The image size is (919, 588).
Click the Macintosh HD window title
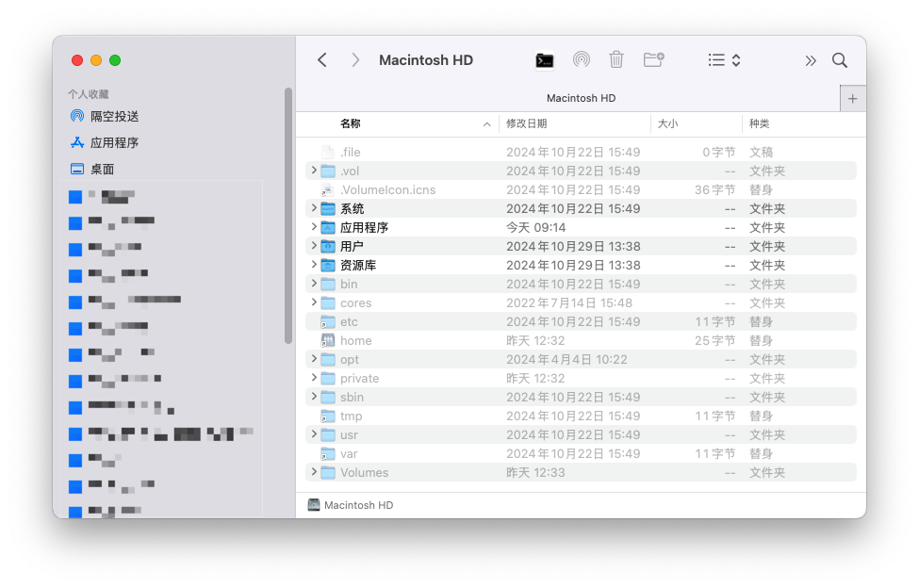[426, 59]
